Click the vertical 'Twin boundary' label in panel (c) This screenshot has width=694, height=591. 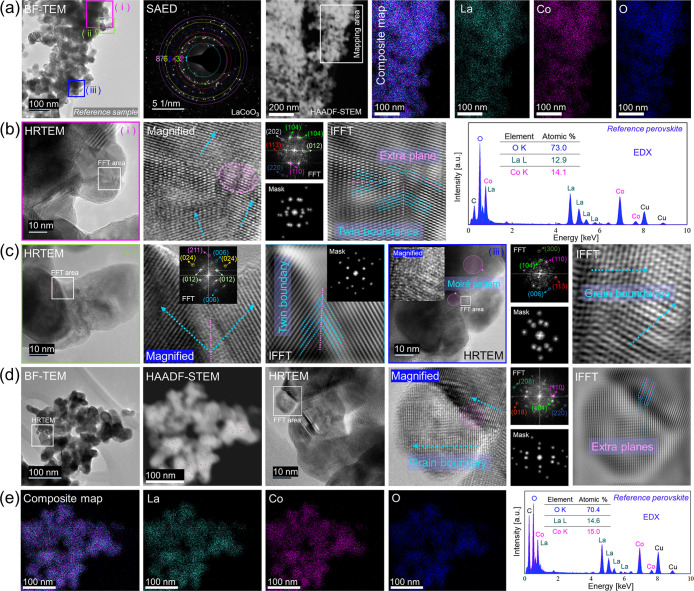283,297
